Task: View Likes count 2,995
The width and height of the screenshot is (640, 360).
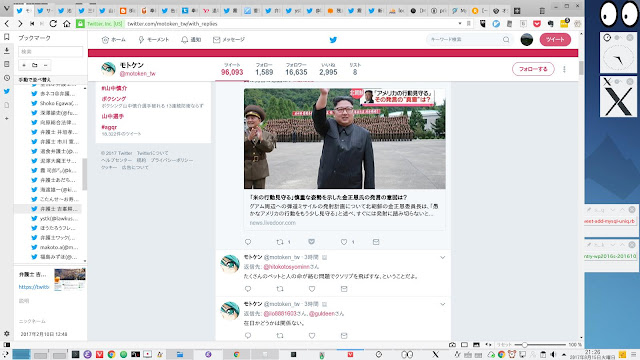Action: pos(328,69)
